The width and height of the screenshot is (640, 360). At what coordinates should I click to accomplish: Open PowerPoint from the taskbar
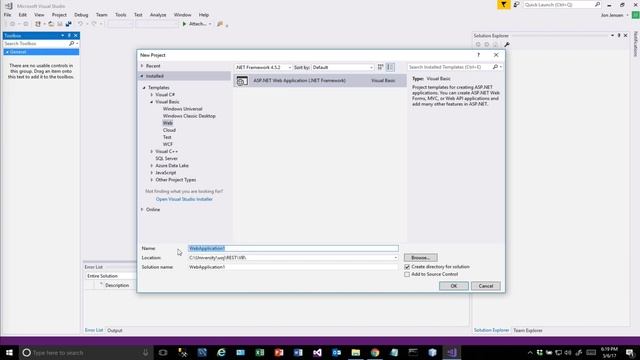(x=279, y=352)
